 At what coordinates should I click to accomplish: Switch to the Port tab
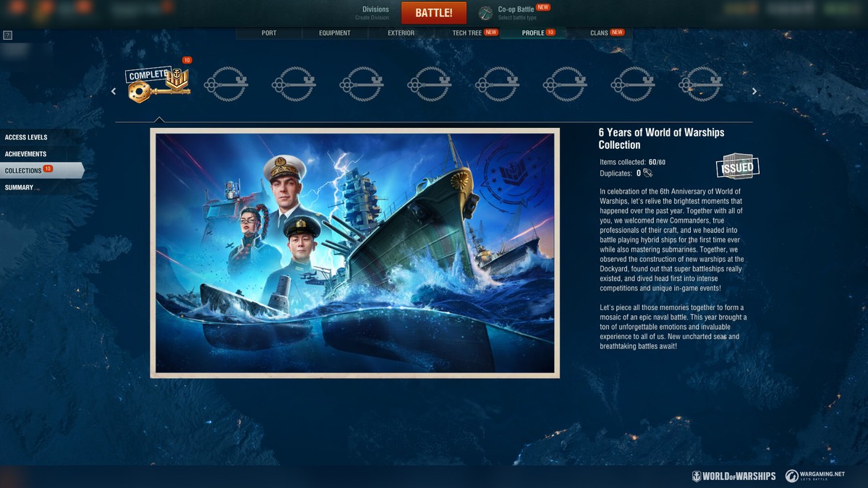(x=269, y=33)
